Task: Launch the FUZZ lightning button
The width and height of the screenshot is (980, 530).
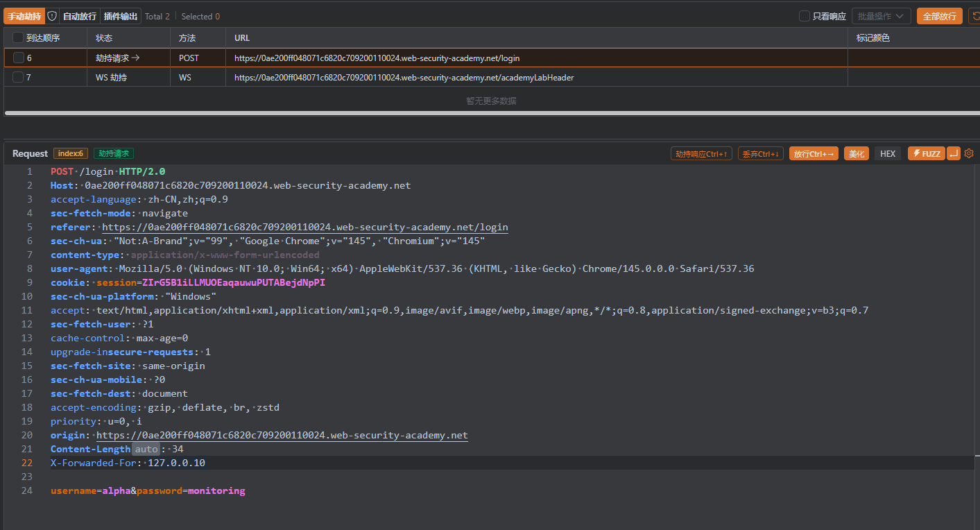Action: (926, 153)
